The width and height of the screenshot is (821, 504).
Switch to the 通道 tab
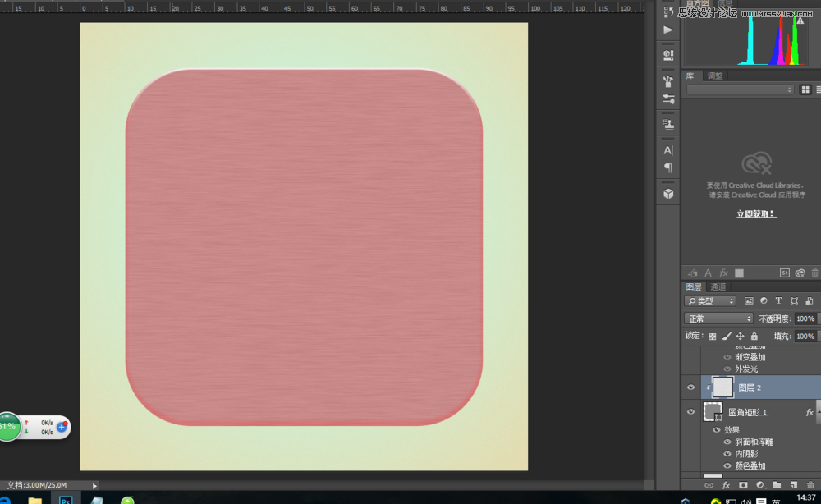(x=718, y=286)
